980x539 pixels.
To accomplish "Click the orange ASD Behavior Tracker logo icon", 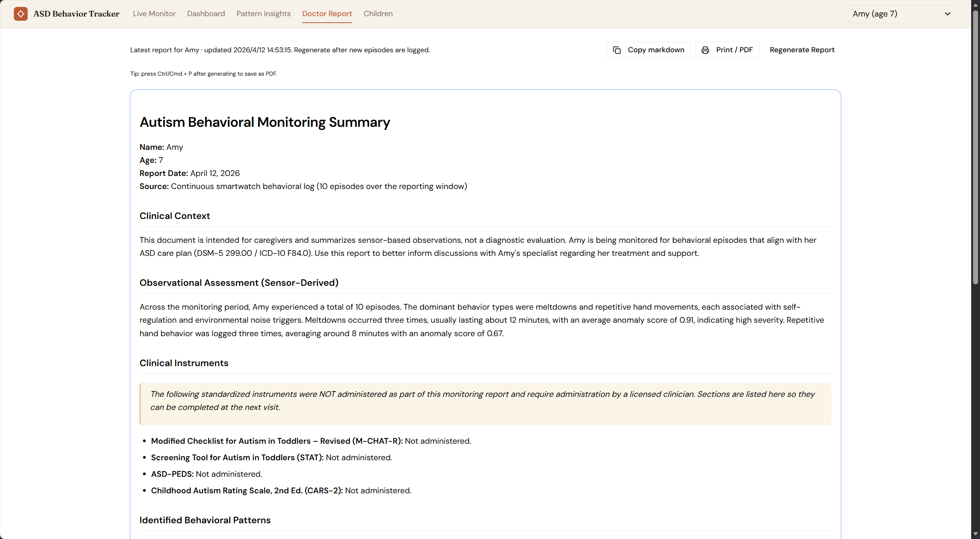I will pos(21,14).
